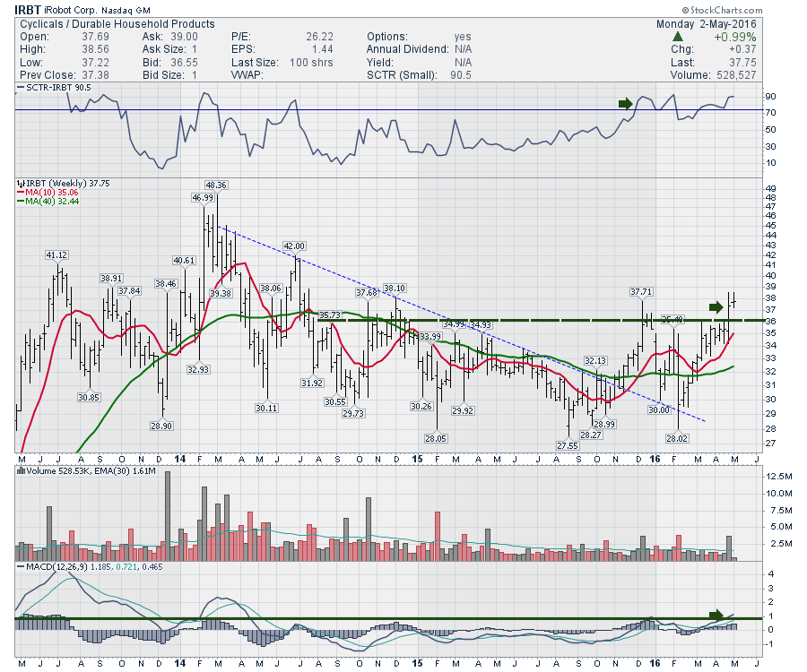The image size is (807, 672).
Task: Click the green up-triangle change indicator
Action: point(678,37)
